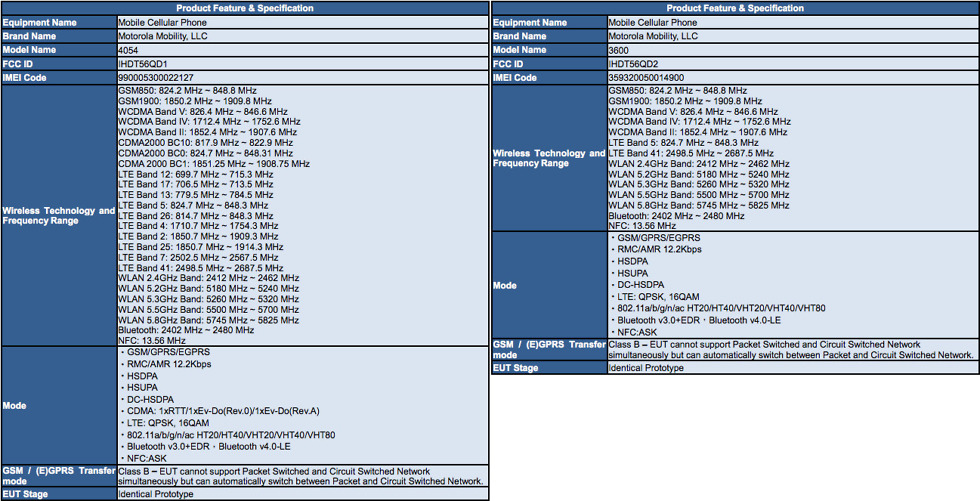The width and height of the screenshot is (980, 501).
Task: Select the LTE Band 25 frequency line
Action: 200,246
